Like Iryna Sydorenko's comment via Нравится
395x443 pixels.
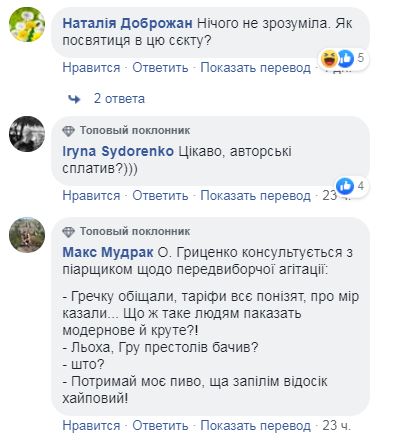point(91,195)
